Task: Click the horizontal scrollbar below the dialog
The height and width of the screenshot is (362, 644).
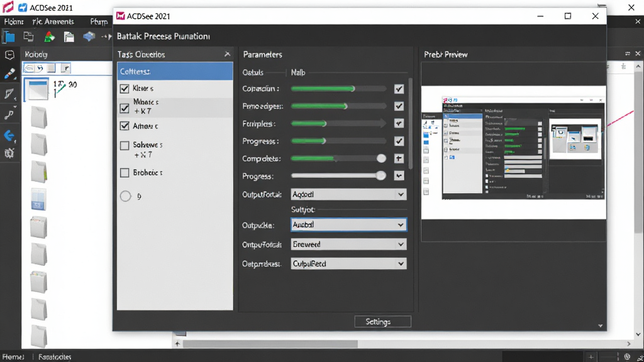Action: pos(270,344)
